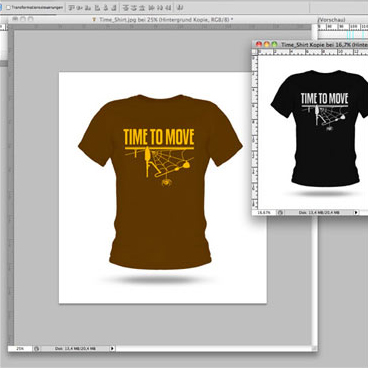Click the Align right edges icon

coord(114,7)
